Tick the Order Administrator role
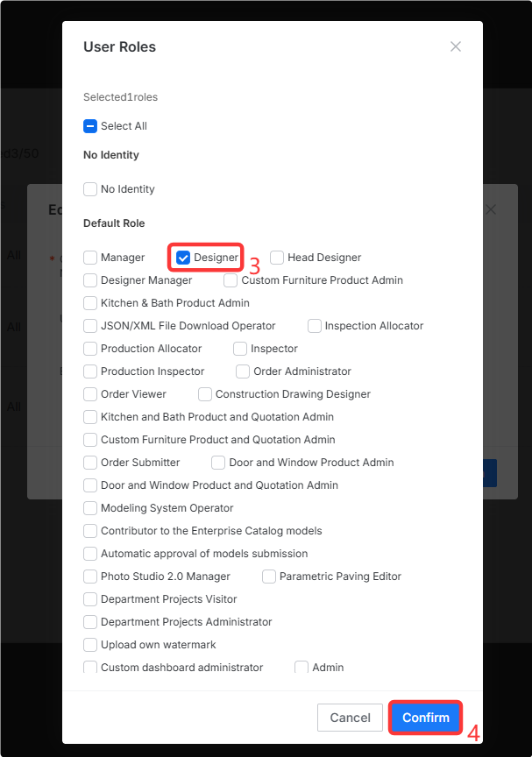This screenshot has height=757, width=532. click(243, 371)
